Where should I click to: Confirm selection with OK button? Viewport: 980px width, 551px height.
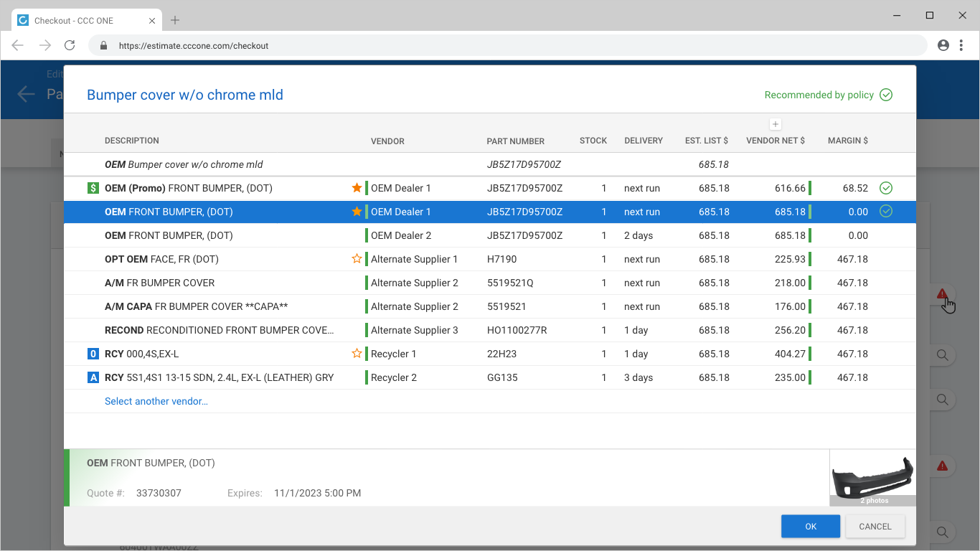811,526
